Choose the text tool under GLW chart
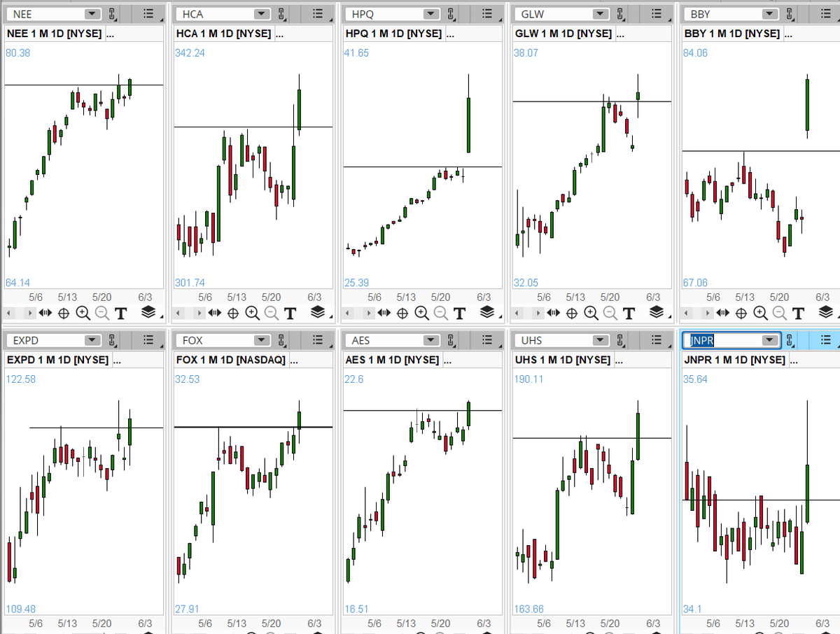840x634 pixels. tap(629, 313)
